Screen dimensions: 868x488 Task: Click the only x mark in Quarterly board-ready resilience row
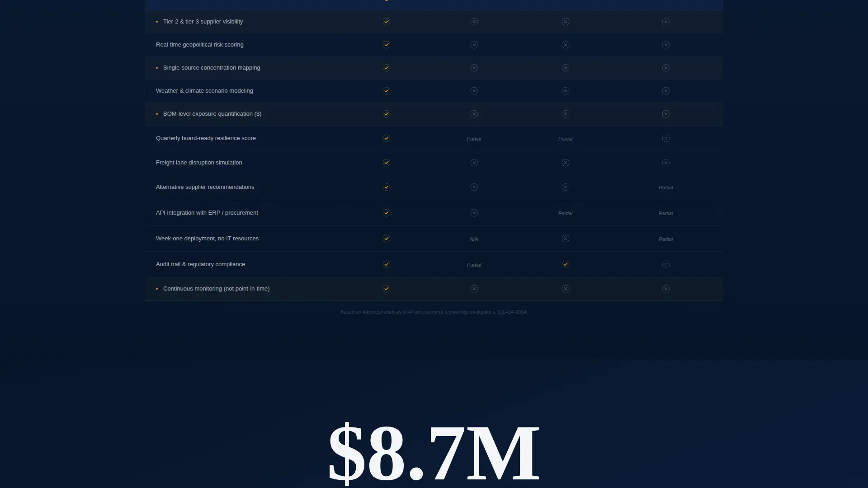(666, 138)
